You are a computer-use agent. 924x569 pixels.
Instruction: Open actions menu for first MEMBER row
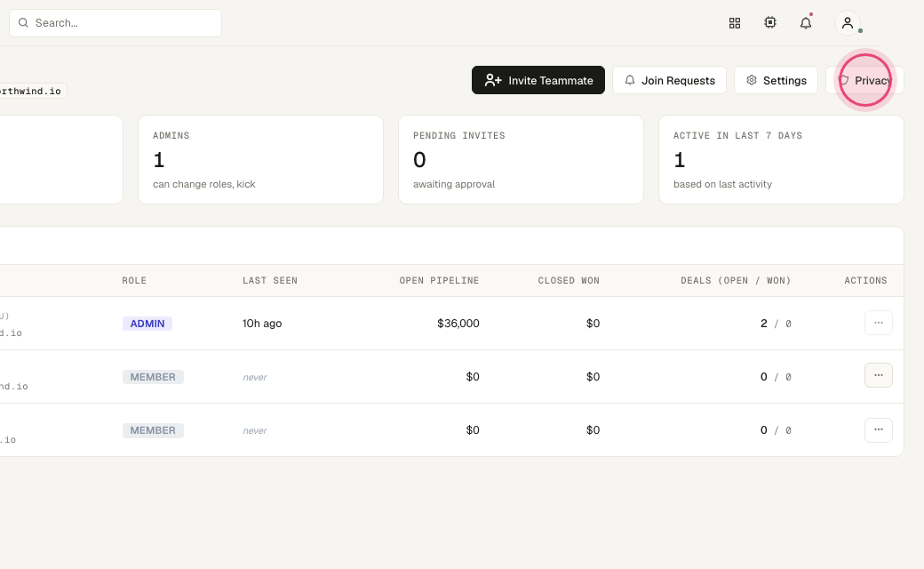[879, 375]
